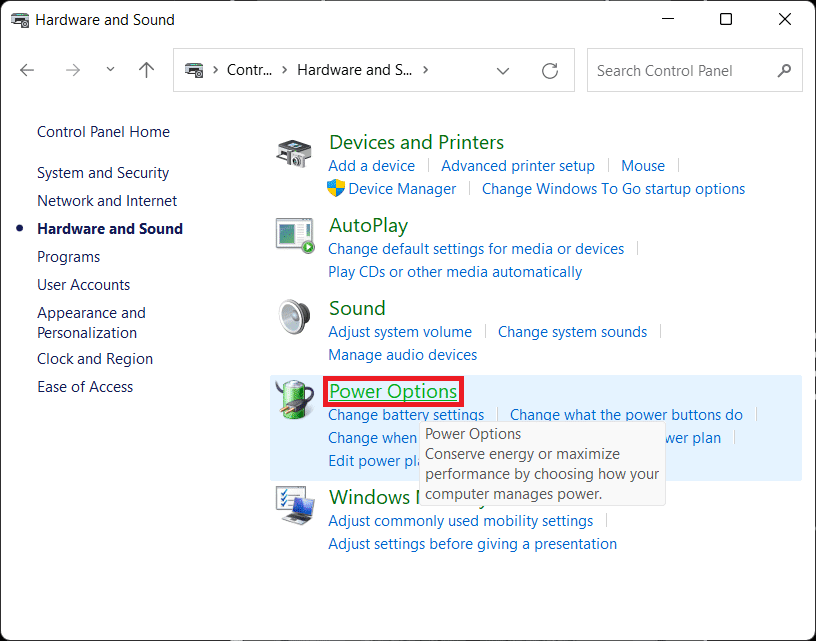The height and width of the screenshot is (641, 816).
Task: Click the AutoPlay category icon
Action: 295,236
